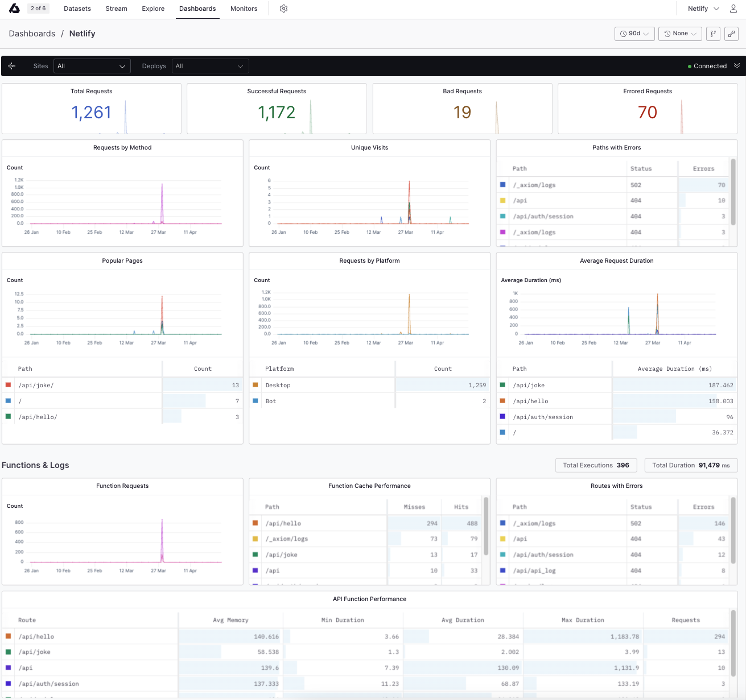746x700 pixels.
Task: Click the Dashboards breadcrumb link
Action: (x=32, y=34)
